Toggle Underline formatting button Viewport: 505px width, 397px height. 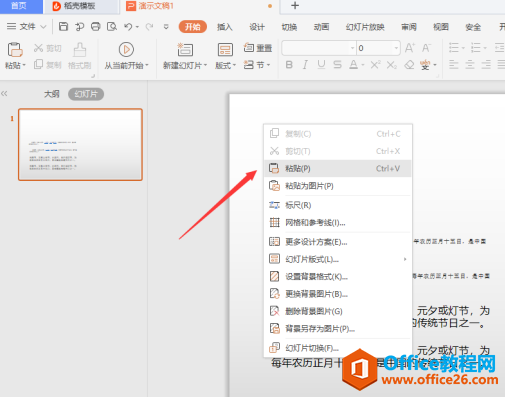321,64
